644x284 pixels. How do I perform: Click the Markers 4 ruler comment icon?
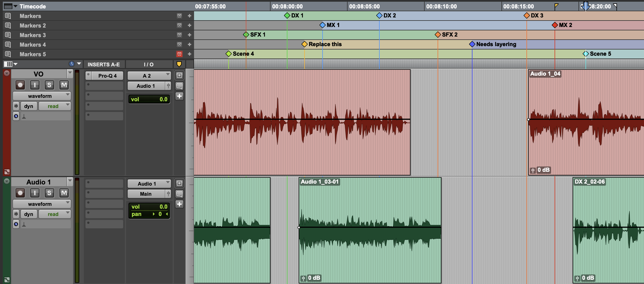pos(8,45)
